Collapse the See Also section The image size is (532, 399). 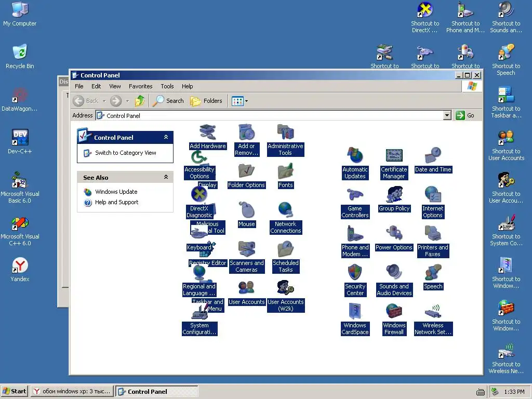tap(166, 177)
